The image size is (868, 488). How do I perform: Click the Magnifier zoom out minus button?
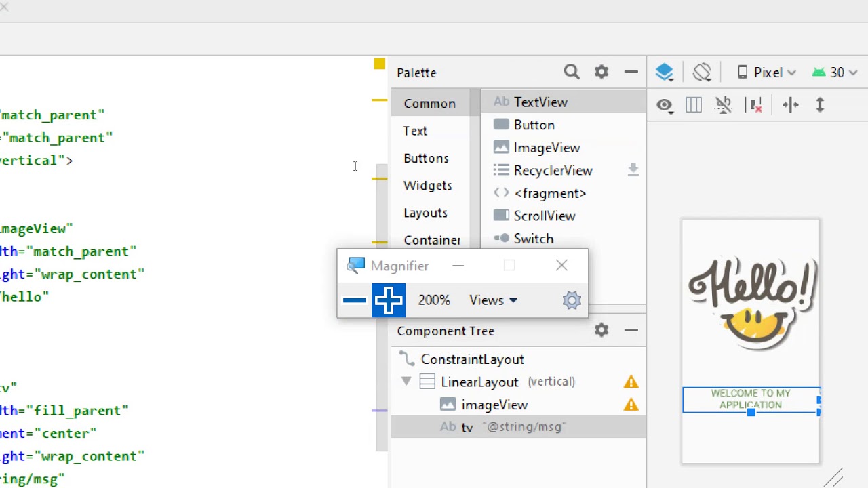354,300
